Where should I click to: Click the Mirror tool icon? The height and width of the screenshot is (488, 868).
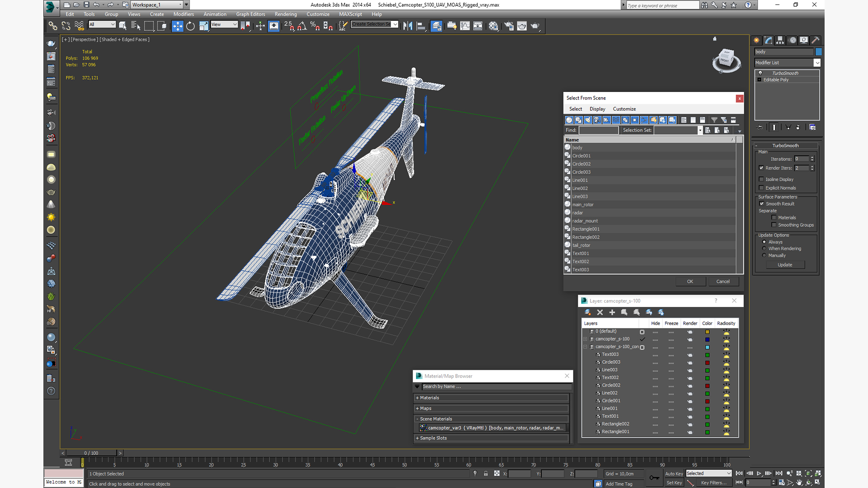pyautogui.click(x=408, y=26)
